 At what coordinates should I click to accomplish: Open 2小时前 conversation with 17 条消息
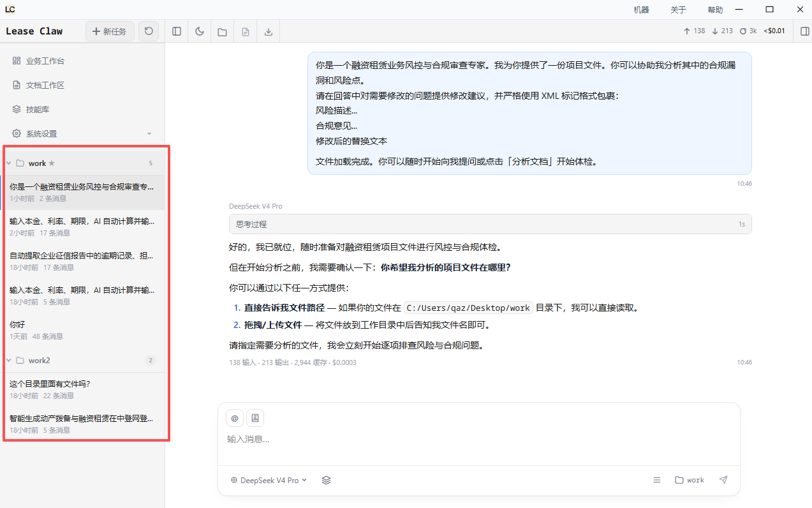pos(82,227)
